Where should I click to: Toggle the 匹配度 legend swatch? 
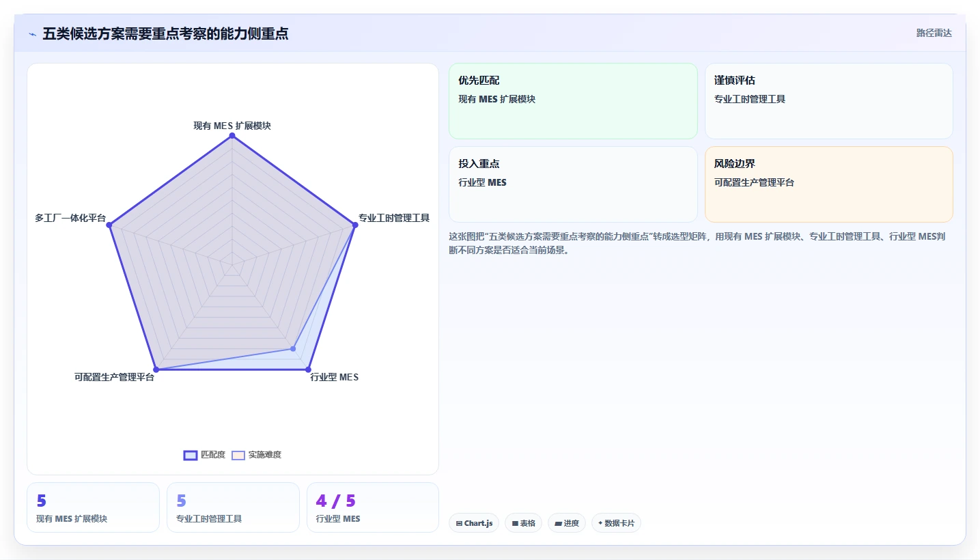(x=191, y=455)
